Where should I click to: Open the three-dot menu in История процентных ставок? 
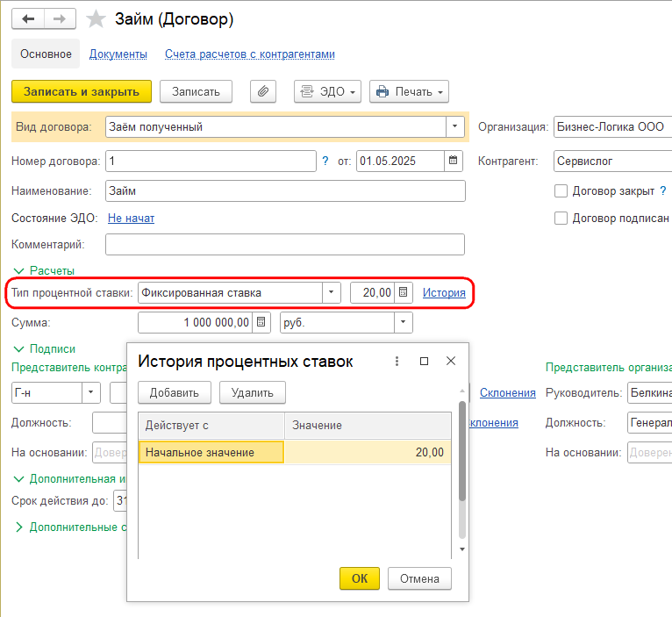click(397, 361)
